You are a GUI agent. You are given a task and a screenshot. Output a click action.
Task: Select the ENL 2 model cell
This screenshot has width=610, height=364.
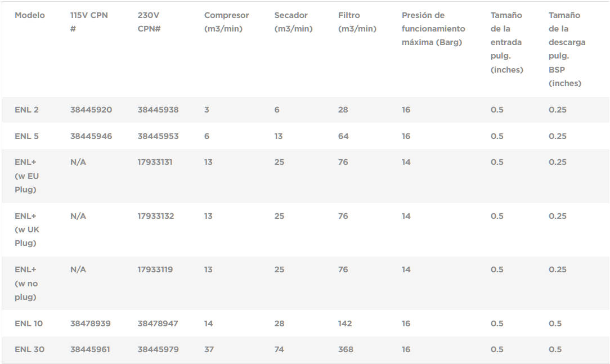[26, 110]
